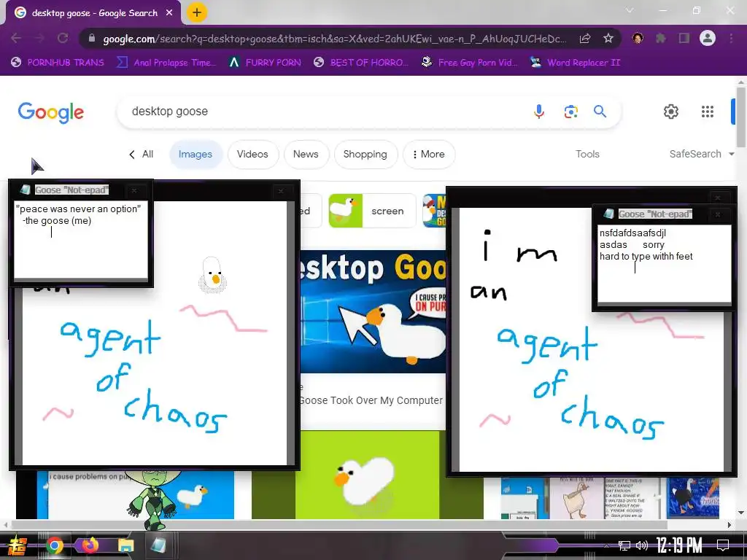This screenshot has height=560, width=747.
Task: Show hidden tray icons chevron
Action: point(606,545)
